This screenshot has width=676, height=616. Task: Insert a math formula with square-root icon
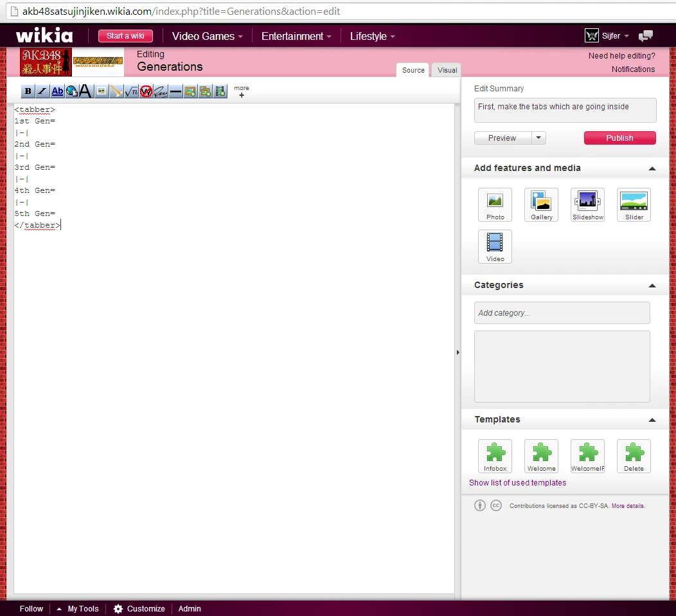[131, 91]
